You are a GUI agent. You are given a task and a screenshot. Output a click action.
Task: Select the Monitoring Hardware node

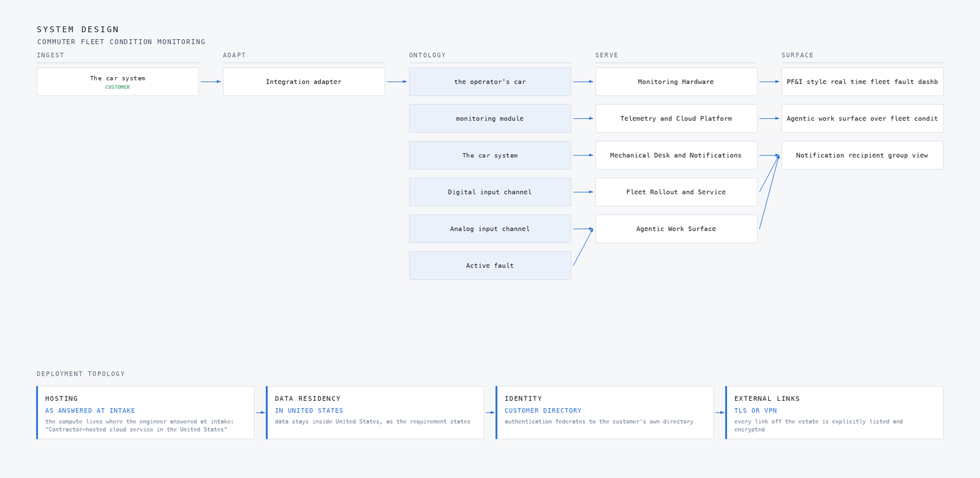pos(676,82)
